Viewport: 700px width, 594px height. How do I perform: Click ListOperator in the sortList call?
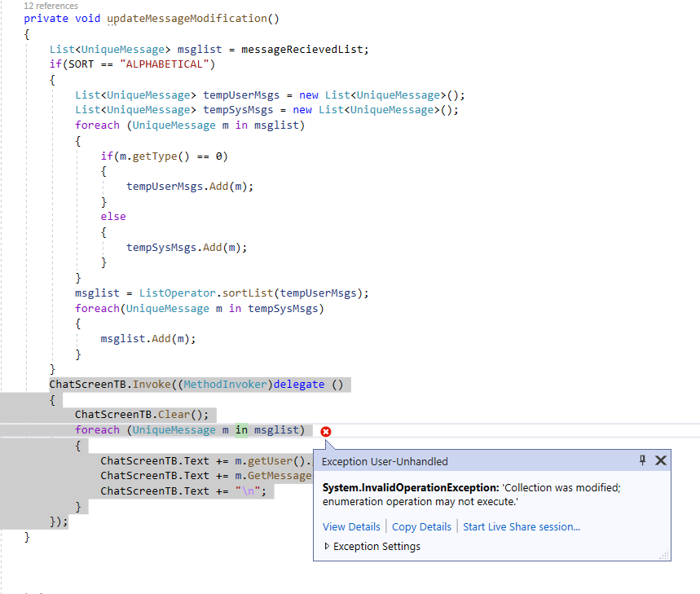[x=177, y=293]
